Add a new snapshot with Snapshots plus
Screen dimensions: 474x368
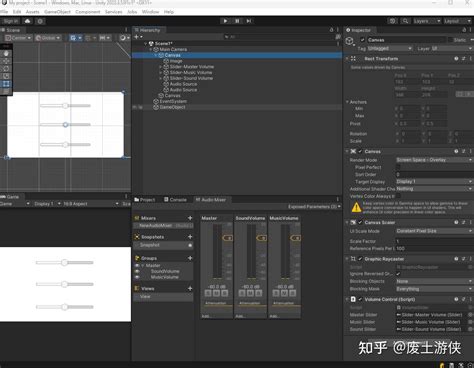click(190, 237)
